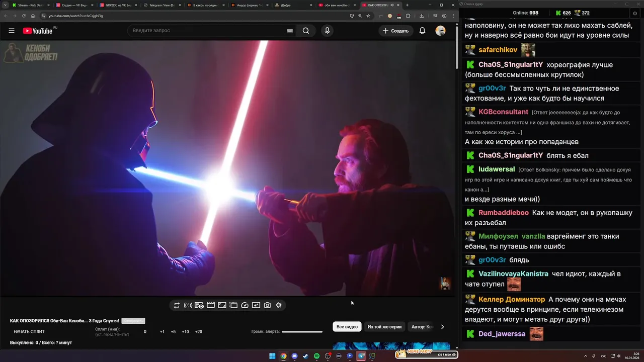Toggle the loop icon in player toolbar

[x=177, y=305]
